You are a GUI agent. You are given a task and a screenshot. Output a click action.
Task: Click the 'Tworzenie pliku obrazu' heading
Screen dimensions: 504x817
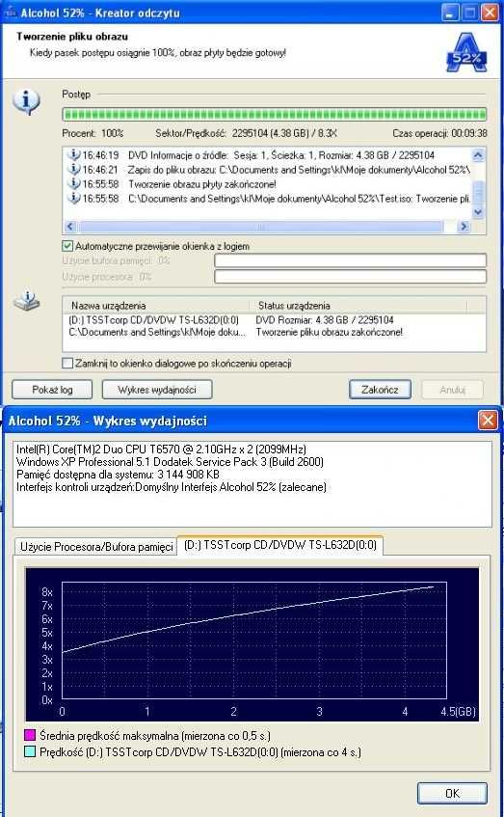(72, 37)
